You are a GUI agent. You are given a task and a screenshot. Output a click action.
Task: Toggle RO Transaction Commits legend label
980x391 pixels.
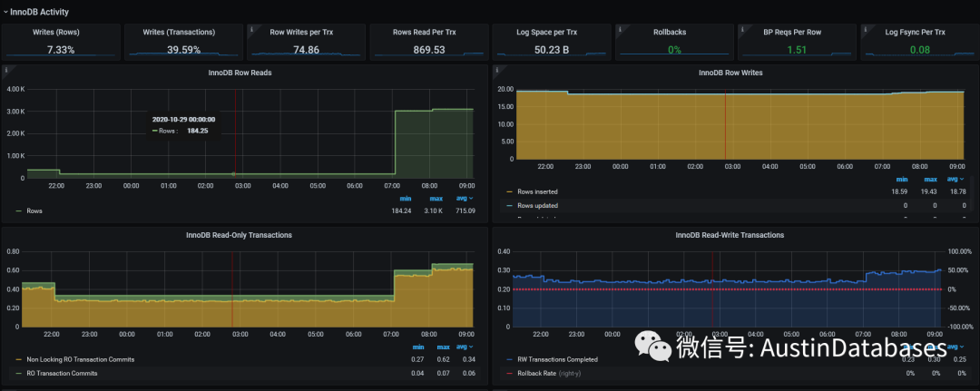(x=62, y=373)
